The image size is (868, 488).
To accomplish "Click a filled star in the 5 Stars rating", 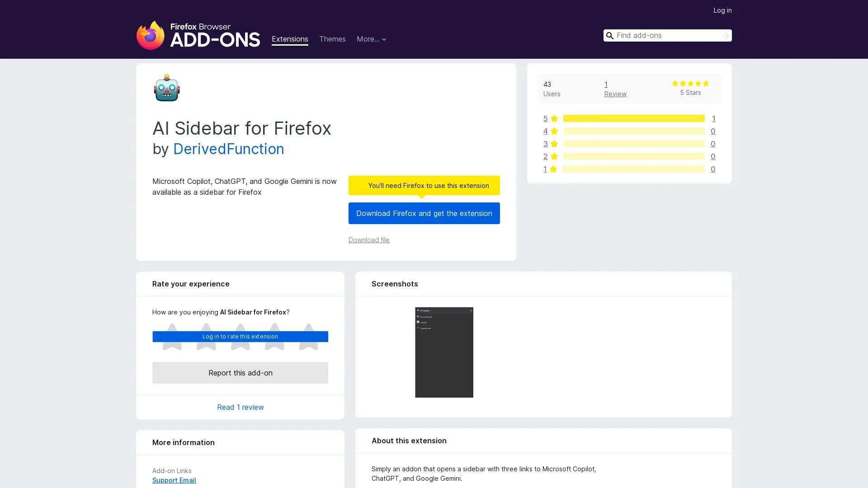I will click(x=690, y=83).
